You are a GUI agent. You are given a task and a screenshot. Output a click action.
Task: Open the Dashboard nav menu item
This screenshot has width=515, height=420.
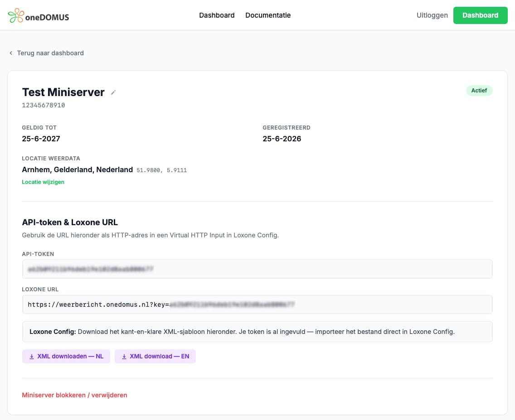pos(217,15)
